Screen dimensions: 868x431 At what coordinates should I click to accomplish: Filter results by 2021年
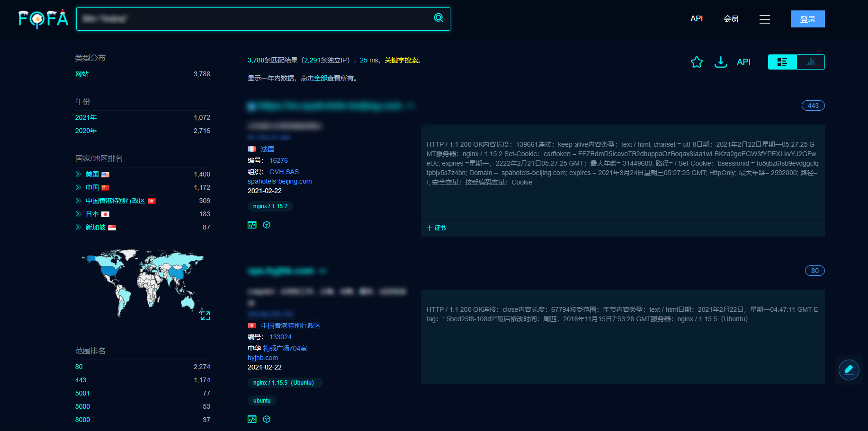[x=86, y=117]
